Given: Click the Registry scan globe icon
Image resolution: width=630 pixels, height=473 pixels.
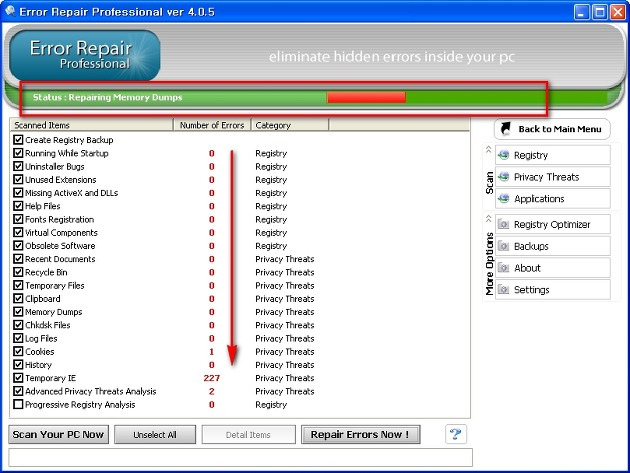Looking at the screenshot, I should [x=503, y=155].
